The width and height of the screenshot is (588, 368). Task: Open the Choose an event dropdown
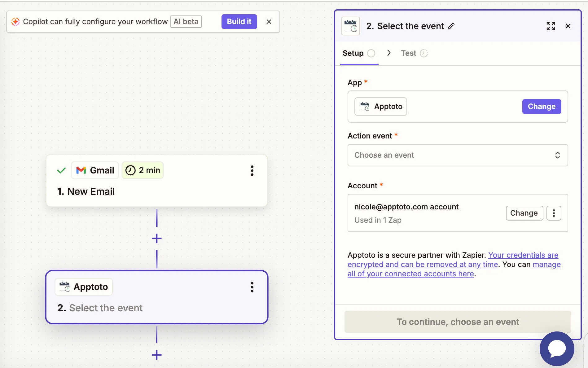pyautogui.click(x=458, y=155)
